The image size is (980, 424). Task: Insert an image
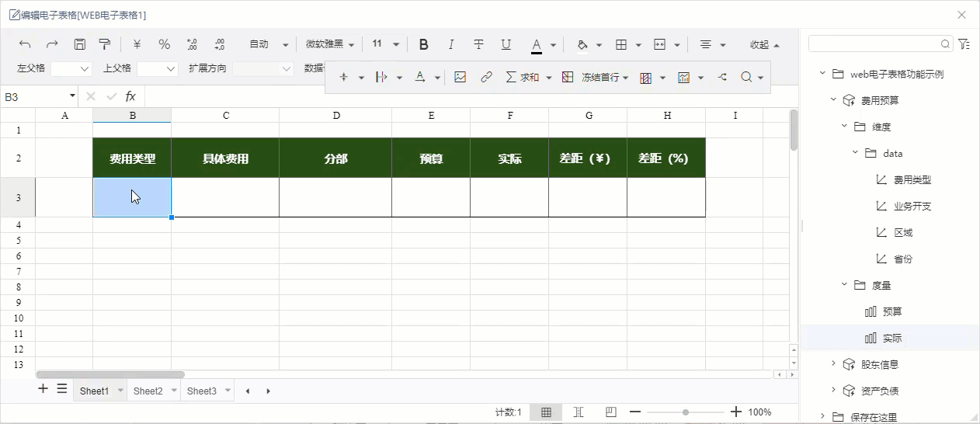[x=460, y=77]
